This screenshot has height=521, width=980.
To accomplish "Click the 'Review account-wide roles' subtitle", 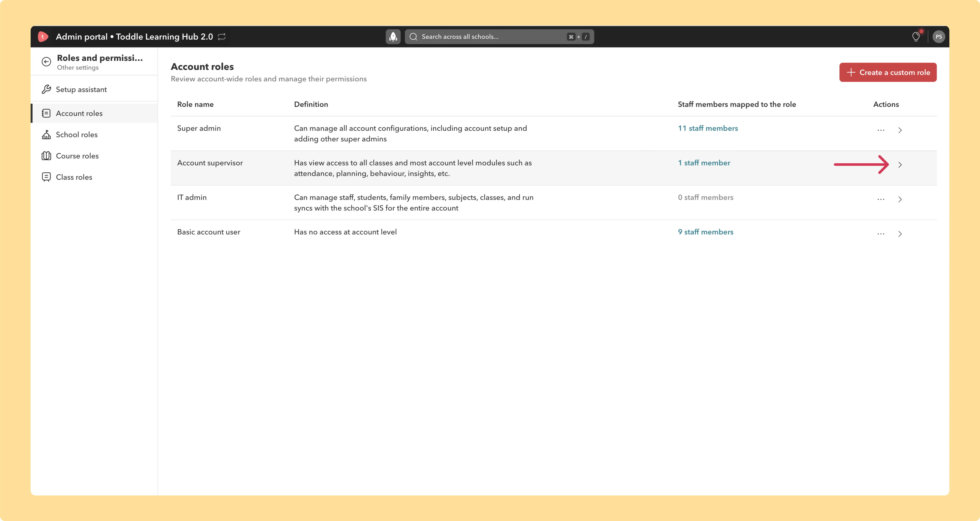I will [x=269, y=79].
